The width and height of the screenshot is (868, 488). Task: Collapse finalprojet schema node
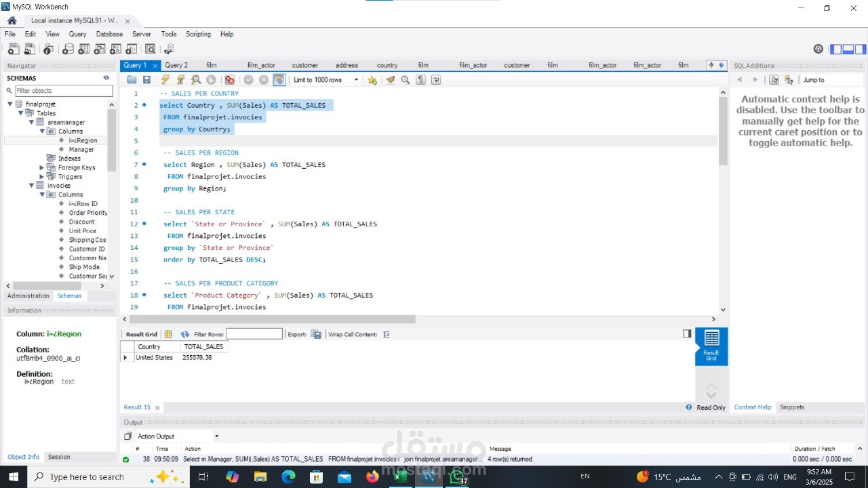[10, 104]
